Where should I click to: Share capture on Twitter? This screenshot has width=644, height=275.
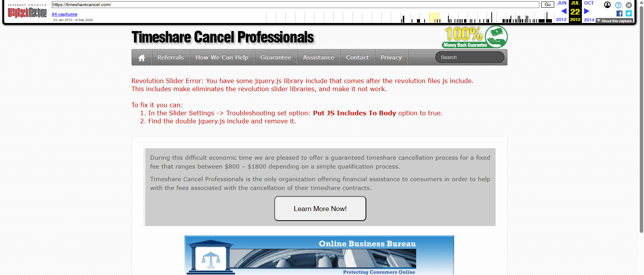pos(629,13)
